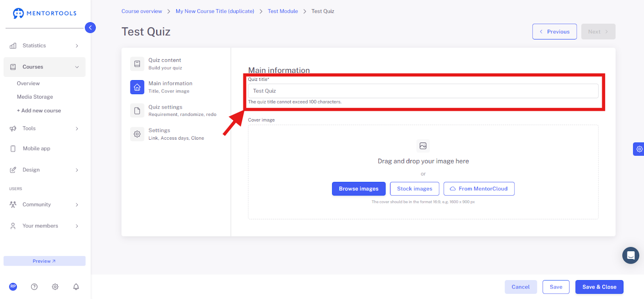Click the Quiz settings file icon
The width and height of the screenshot is (644, 299).
click(x=137, y=111)
